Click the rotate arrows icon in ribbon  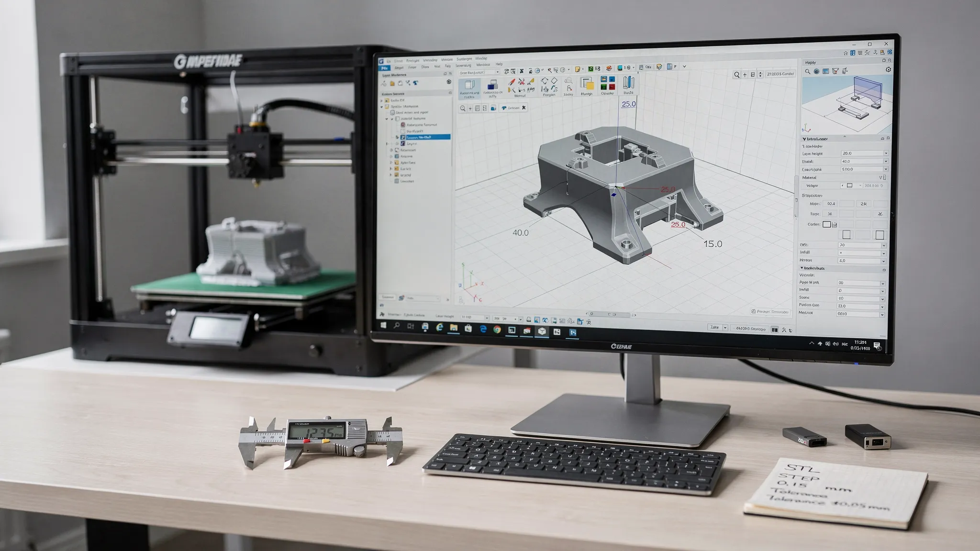coord(545,81)
